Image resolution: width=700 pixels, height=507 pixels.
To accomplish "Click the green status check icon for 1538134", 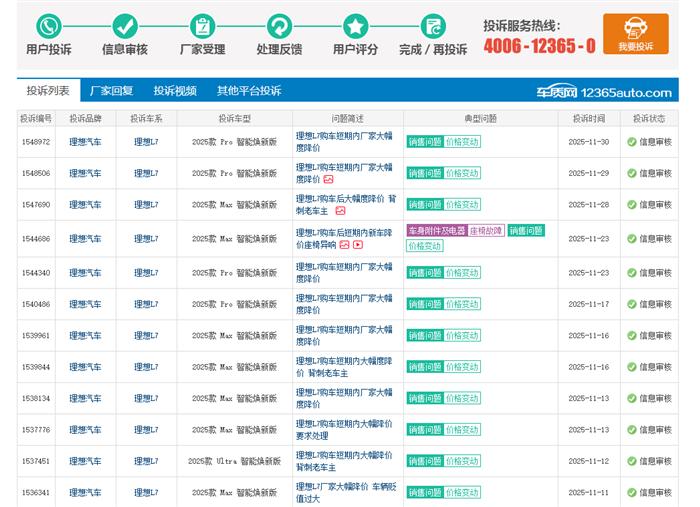I will 632,398.
